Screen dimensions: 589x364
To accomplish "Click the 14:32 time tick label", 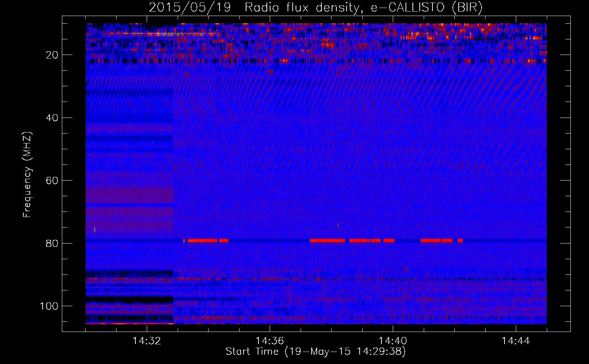I will 147,341.
